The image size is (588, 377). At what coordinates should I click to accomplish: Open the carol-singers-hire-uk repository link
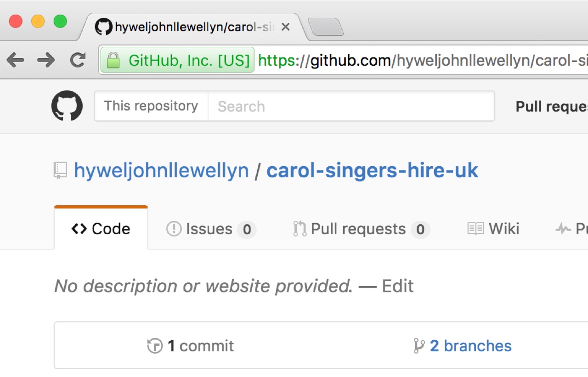tap(373, 171)
